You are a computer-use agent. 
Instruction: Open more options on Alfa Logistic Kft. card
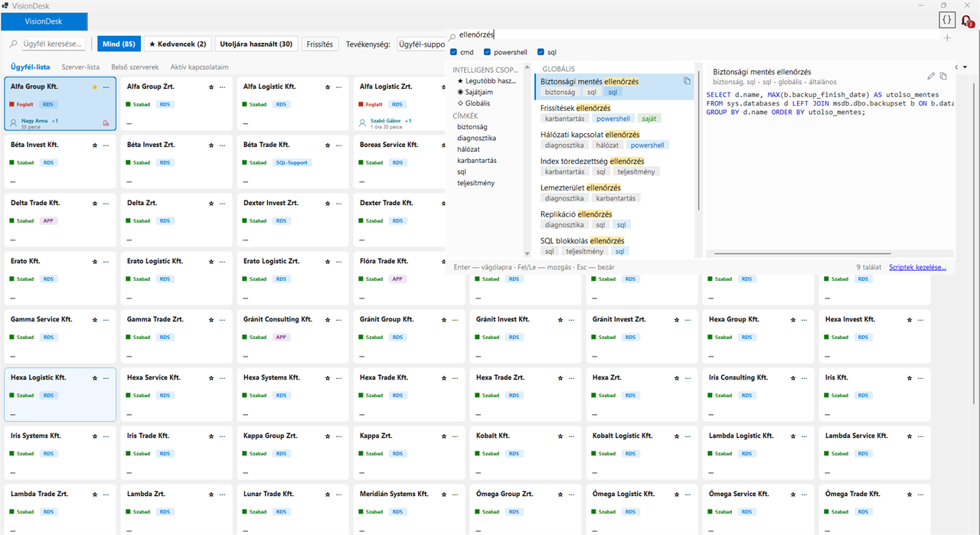[x=339, y=87]
